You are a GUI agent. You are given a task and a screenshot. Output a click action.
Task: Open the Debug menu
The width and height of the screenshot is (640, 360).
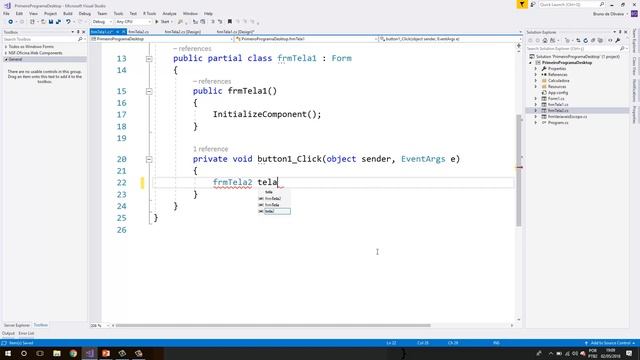pos(84,13)
